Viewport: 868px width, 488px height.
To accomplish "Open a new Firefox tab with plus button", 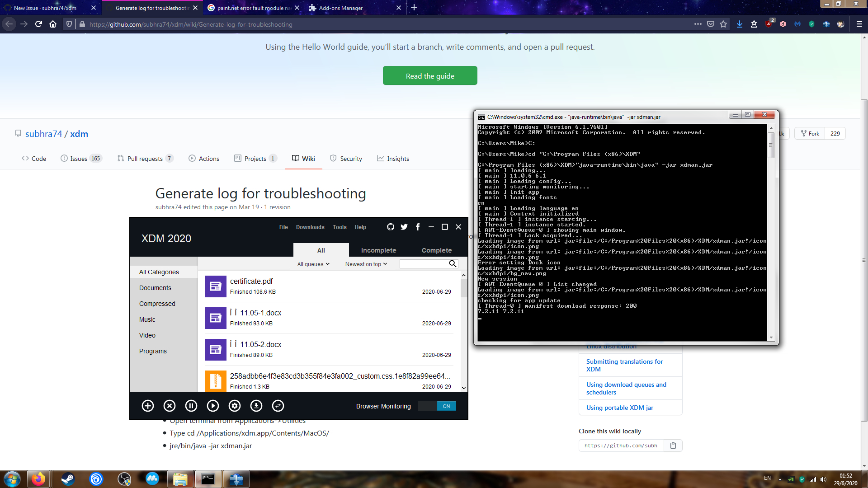I will [414, 7].
